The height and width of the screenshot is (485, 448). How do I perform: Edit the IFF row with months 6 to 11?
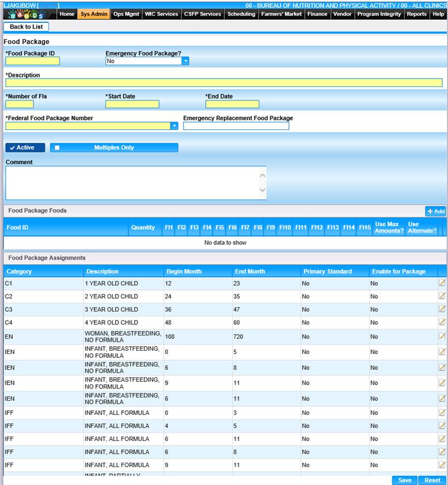(x=442, y=439)
